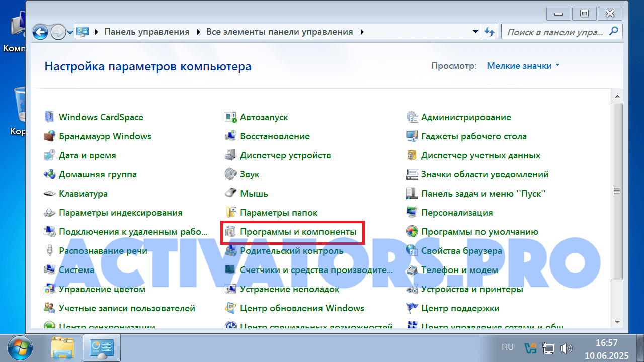Open Подключения к удаленным рабочим столам link
Viewport: 644px width, 362px height.
(x=133, y=232)
